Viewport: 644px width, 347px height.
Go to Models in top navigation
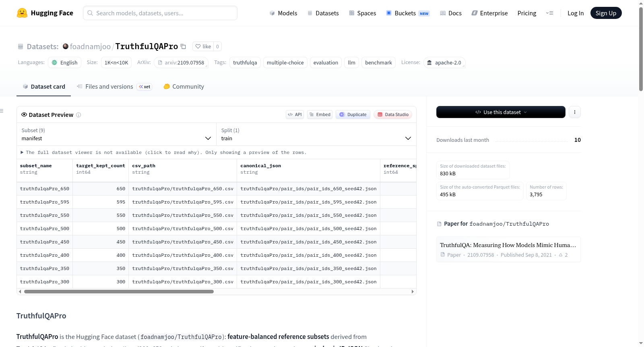point(283,13)
